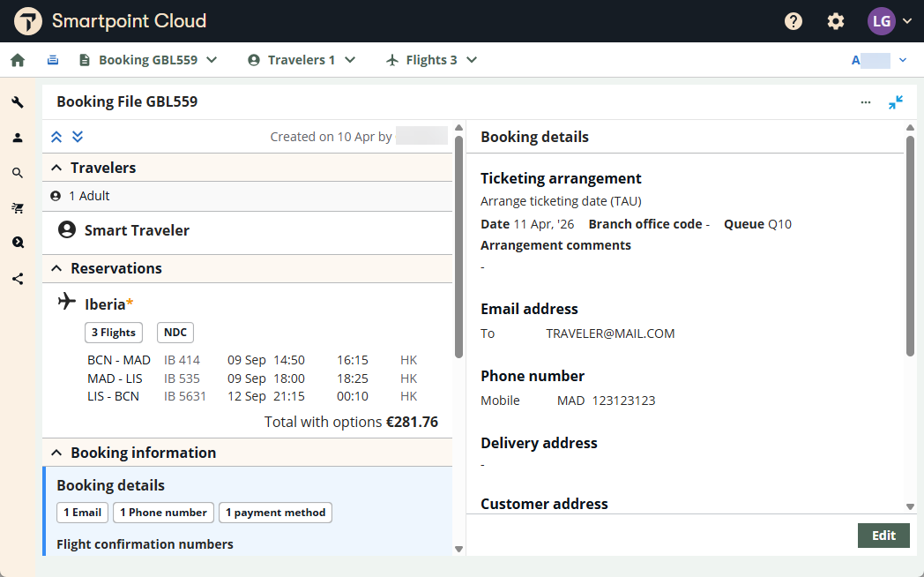Collapse all sections with double up chevron
This screenshot has height=577, width=924.
point(56,137)
